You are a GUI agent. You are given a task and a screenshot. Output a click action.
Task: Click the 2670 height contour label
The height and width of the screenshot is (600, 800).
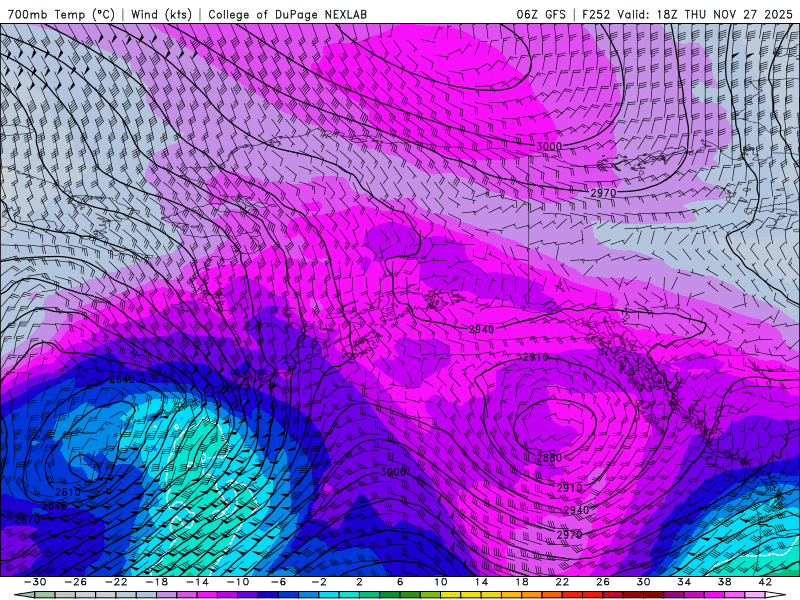(28, 519)
